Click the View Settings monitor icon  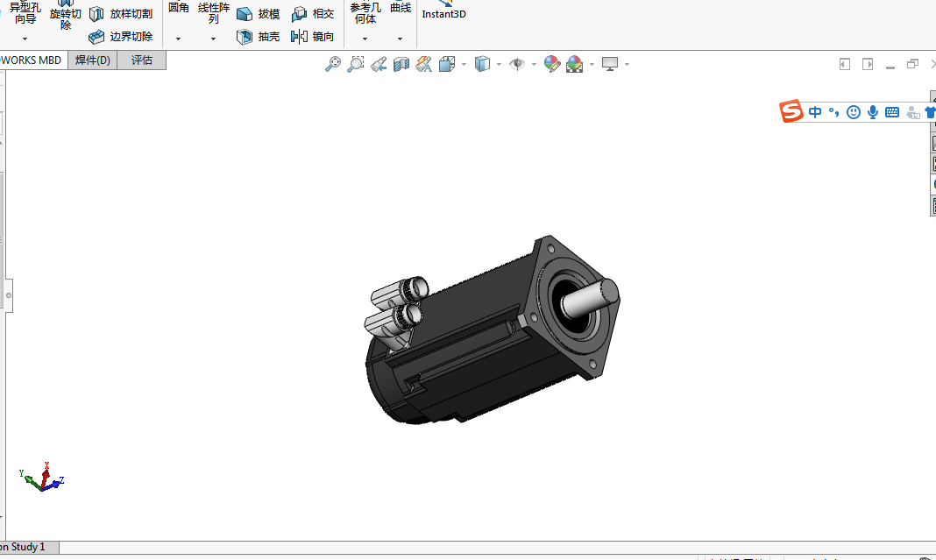(609, 64)
